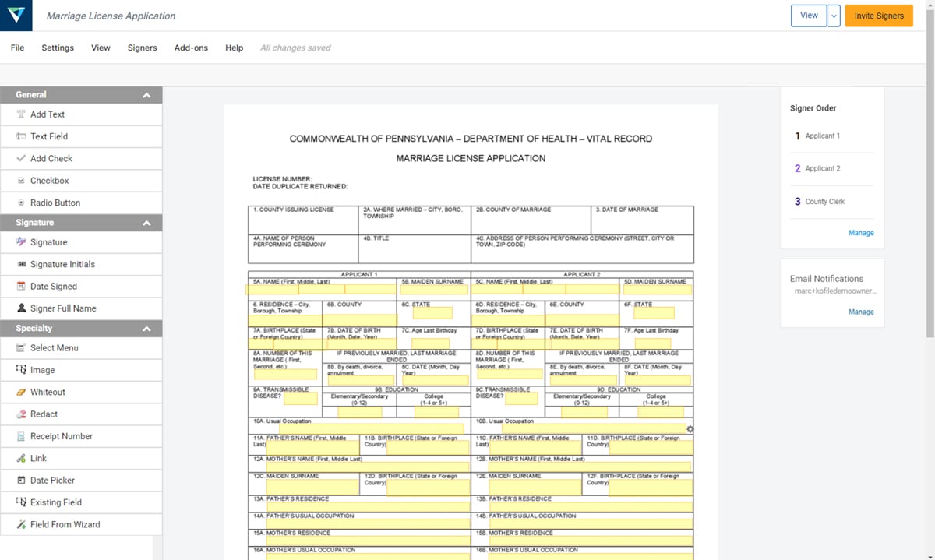Click the app logo in the top-left corner

coord(16,16)
